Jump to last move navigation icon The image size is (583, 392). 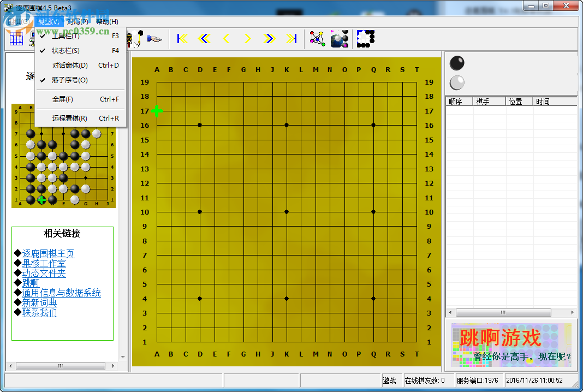(x=291, y=38)
